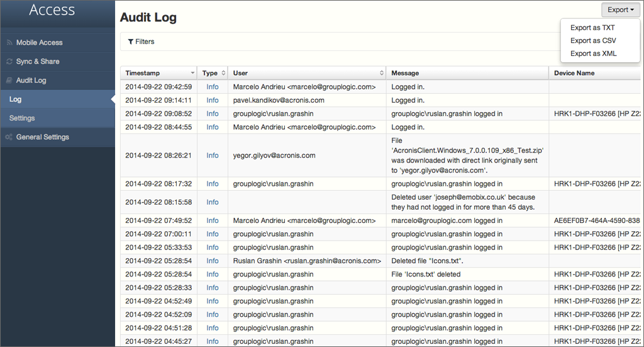
Task: Choose Export as CSV
Action: pyautogui.click(x=593, y=41)
